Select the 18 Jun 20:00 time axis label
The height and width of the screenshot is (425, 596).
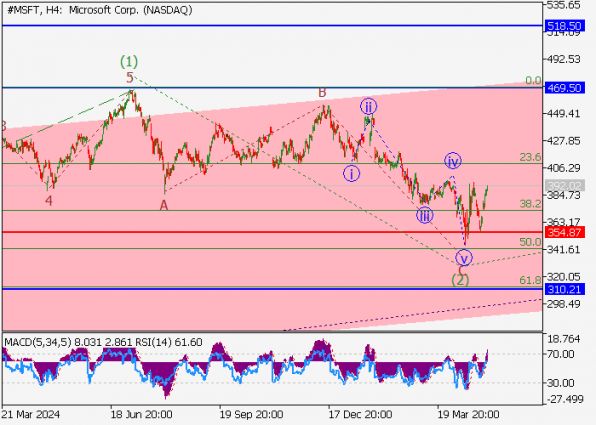pos(141,414)
